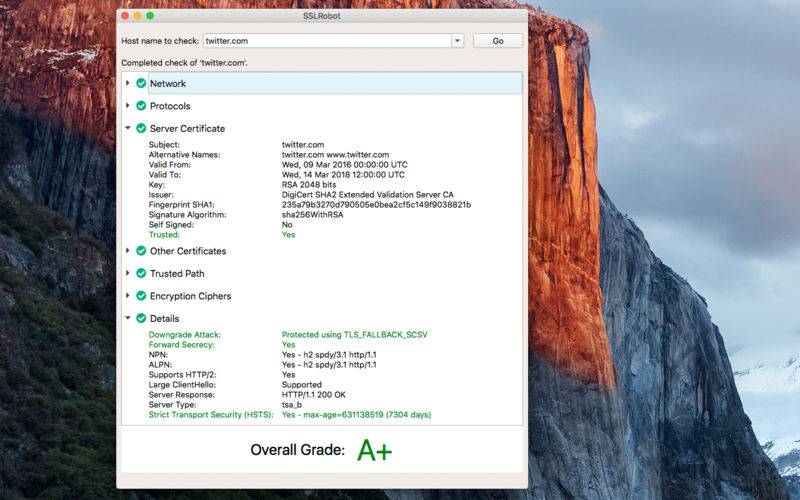Expand the Trusted Path disclosure arrow

[x=128, y=272]
